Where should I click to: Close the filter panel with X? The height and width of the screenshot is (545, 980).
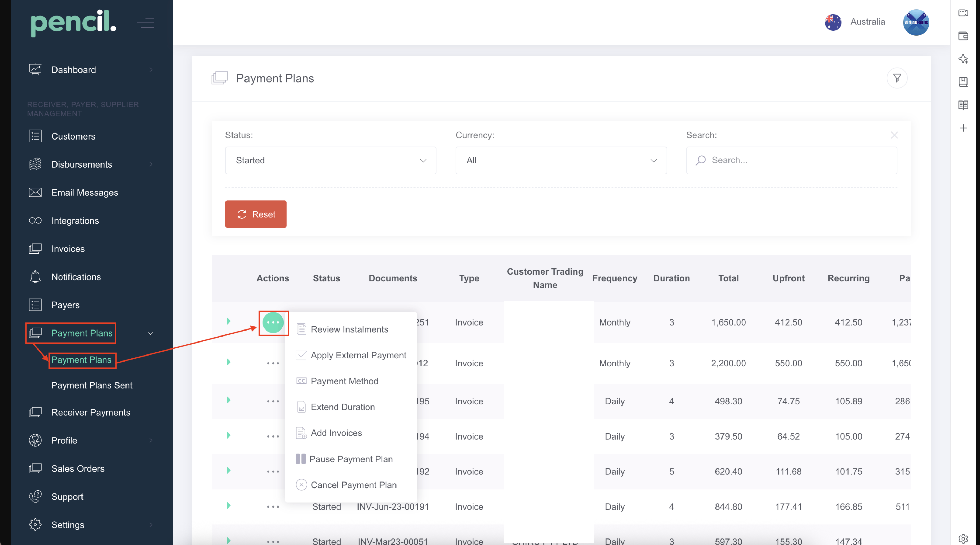pos(894,135)
